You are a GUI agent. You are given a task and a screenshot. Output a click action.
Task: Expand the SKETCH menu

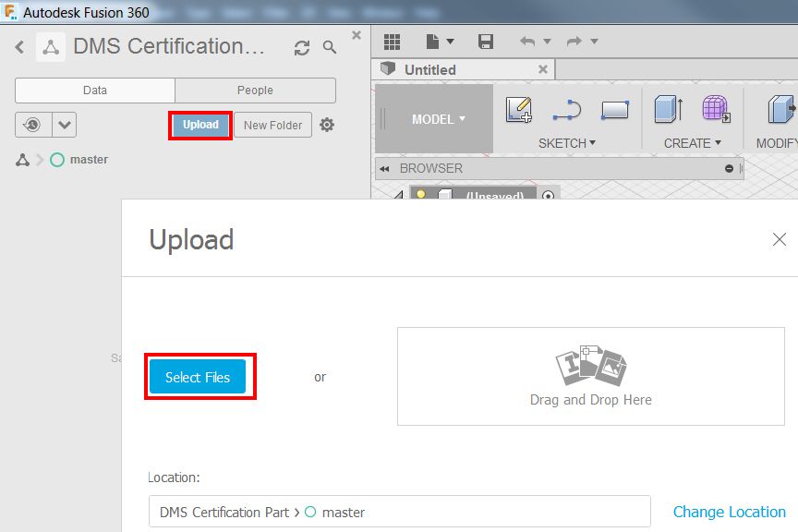[x=567, y=143]
